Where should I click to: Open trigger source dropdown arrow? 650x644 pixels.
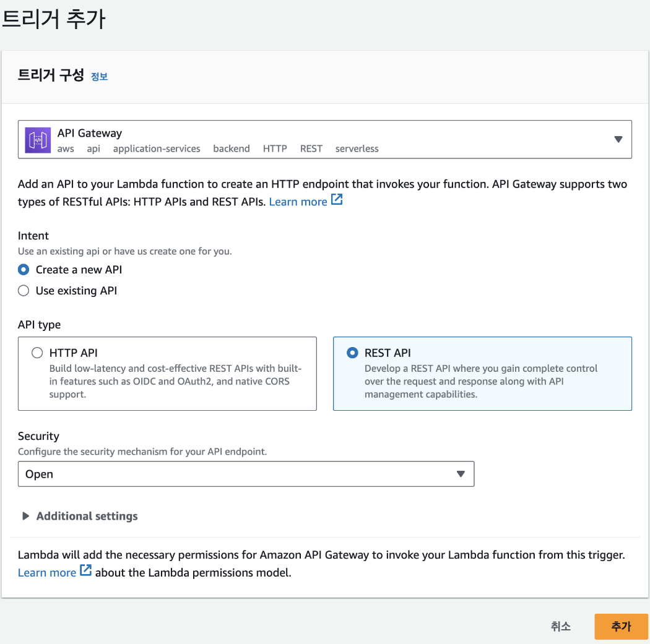[x=618, y=140]
